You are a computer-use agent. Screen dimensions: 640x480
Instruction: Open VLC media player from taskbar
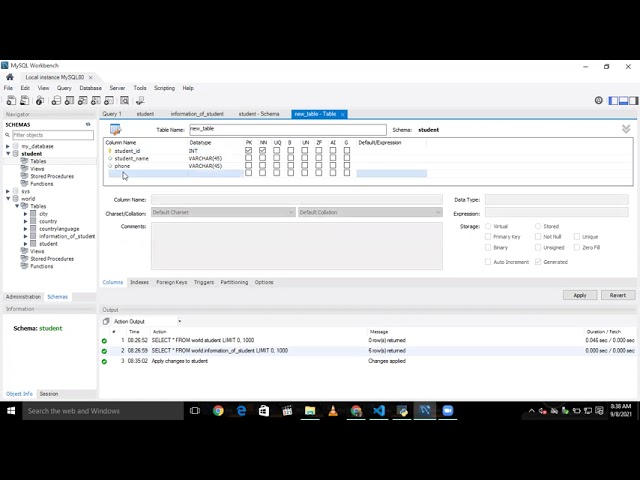(x=333, y=411)
